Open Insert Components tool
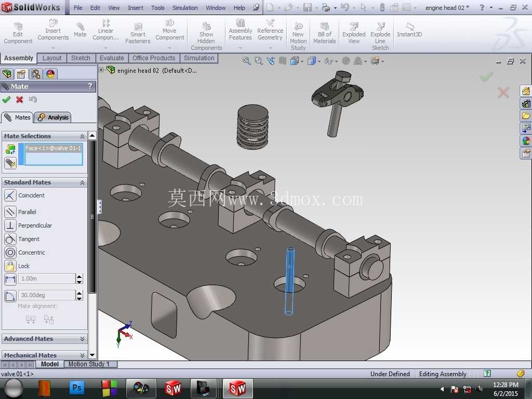Viewport: 532px width, 399px height. 53,31
